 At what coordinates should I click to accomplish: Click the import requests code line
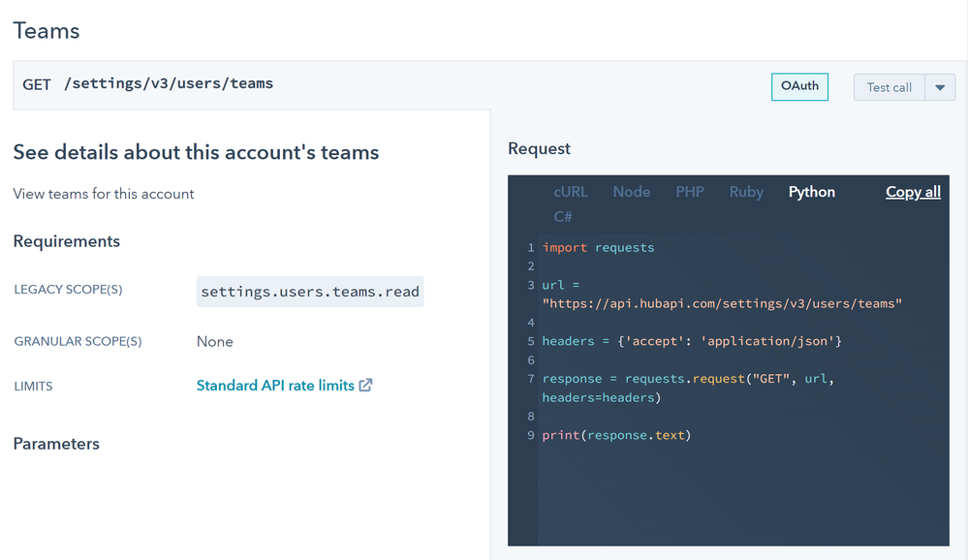click(x=598, y=247)
